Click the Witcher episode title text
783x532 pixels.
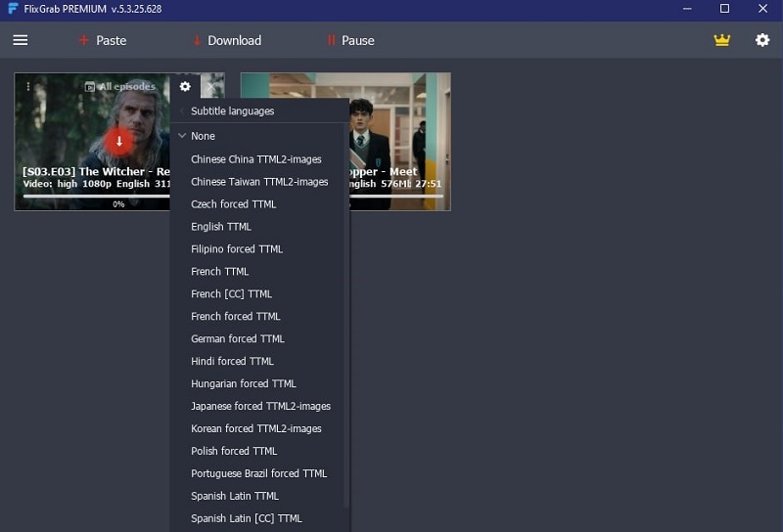click(96, 172)
